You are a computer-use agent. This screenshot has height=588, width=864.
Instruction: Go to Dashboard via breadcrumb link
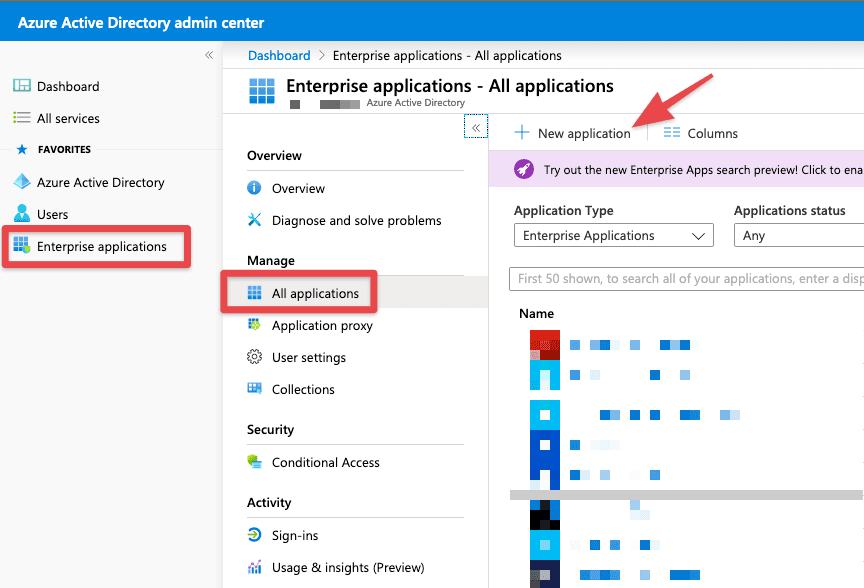(279, 55)
